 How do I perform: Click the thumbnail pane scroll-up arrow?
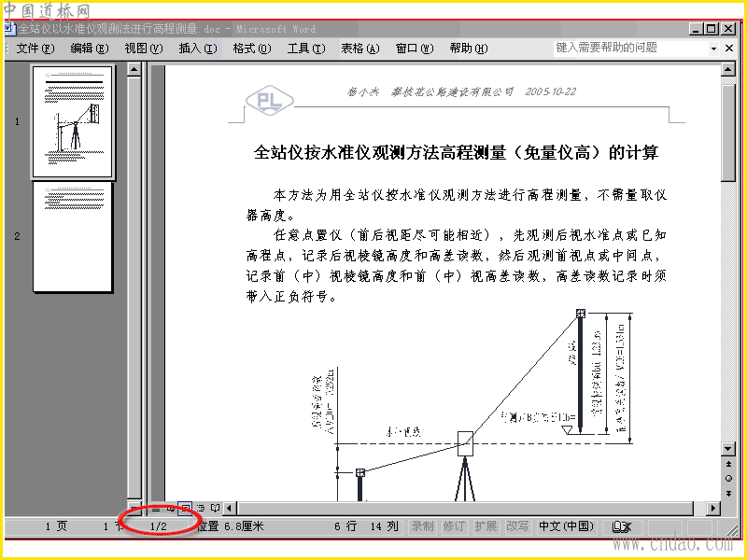[134, 70]
